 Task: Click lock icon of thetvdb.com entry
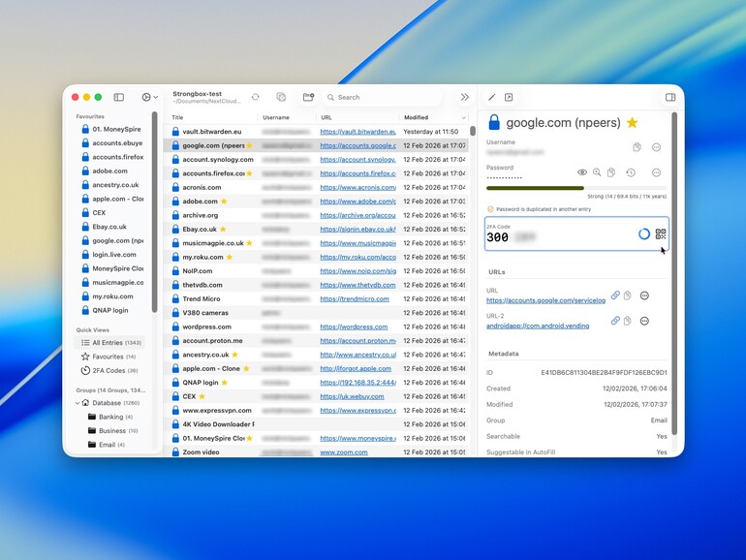pos(175,285)
